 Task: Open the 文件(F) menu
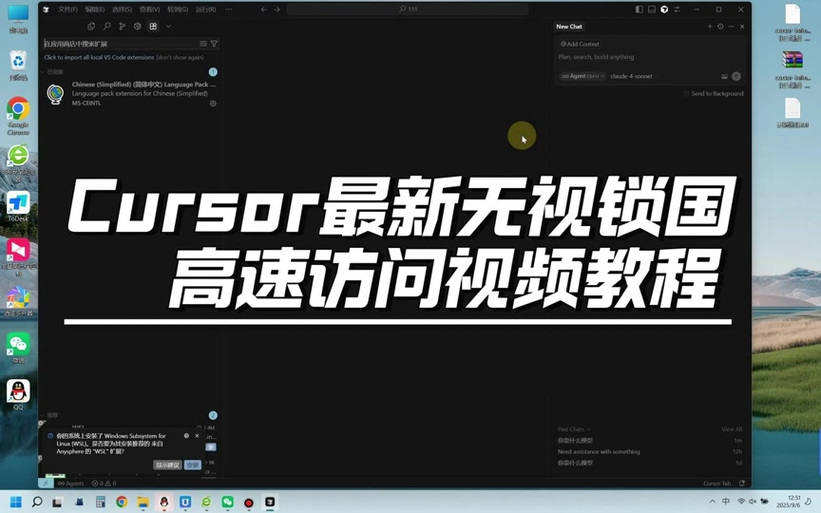(68, 9)
